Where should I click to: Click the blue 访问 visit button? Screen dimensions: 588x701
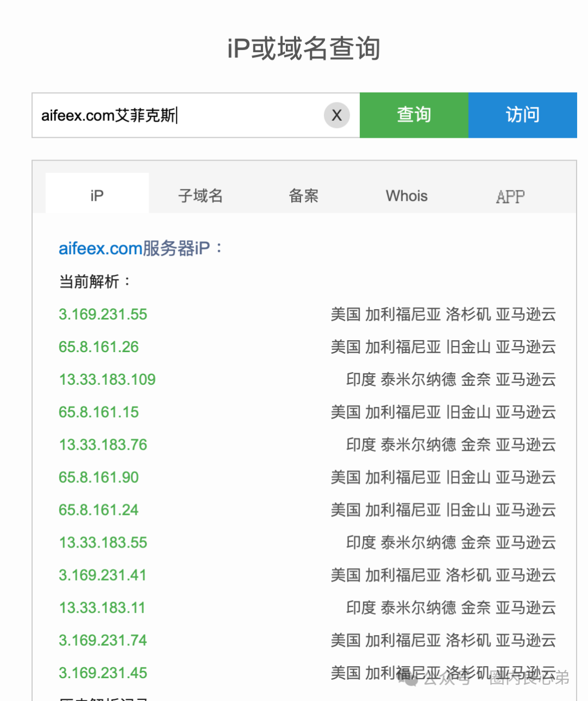point(522,115)
